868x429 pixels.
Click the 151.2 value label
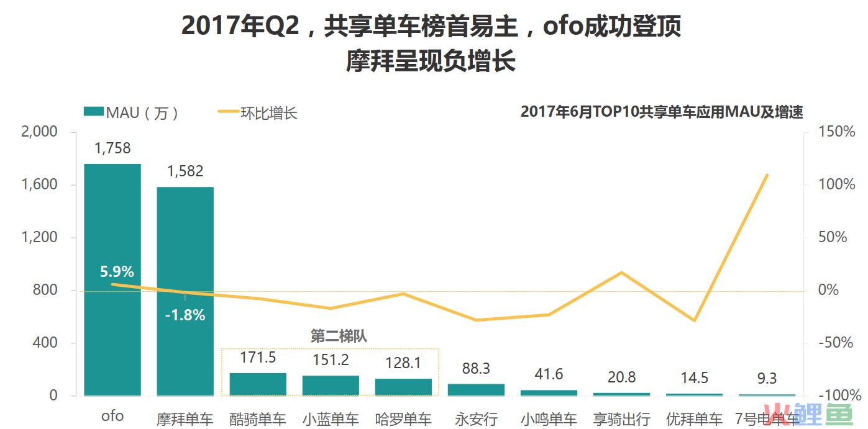[x=331, y=359]
